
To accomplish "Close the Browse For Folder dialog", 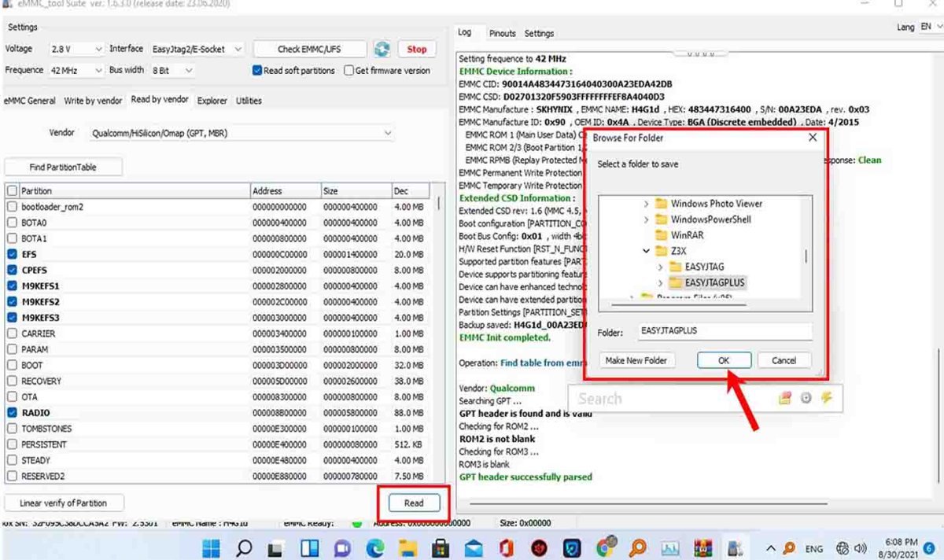I will point(813,138).
